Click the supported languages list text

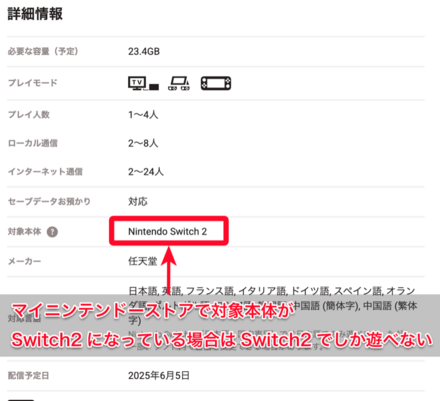pos(273,305)
